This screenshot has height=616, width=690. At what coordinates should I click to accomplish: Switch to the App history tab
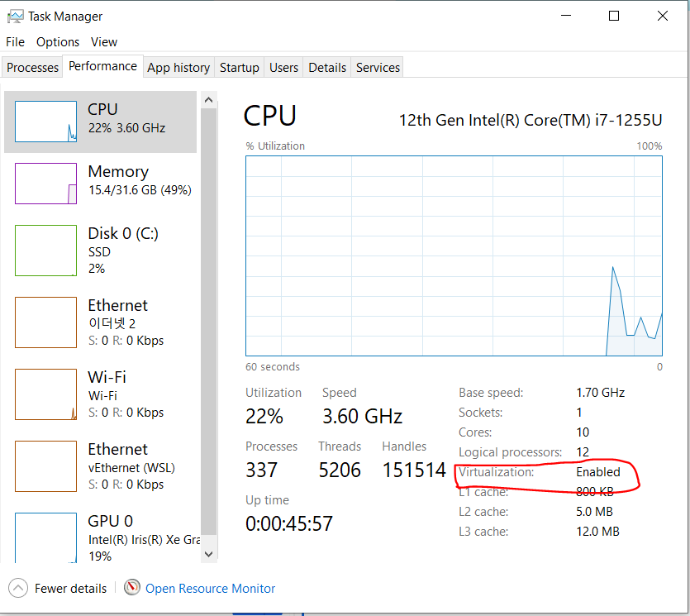(178, 67)
